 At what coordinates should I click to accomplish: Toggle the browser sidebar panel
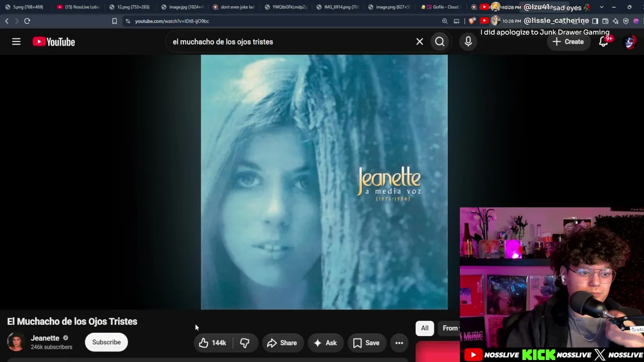click(x=595, y=21)
